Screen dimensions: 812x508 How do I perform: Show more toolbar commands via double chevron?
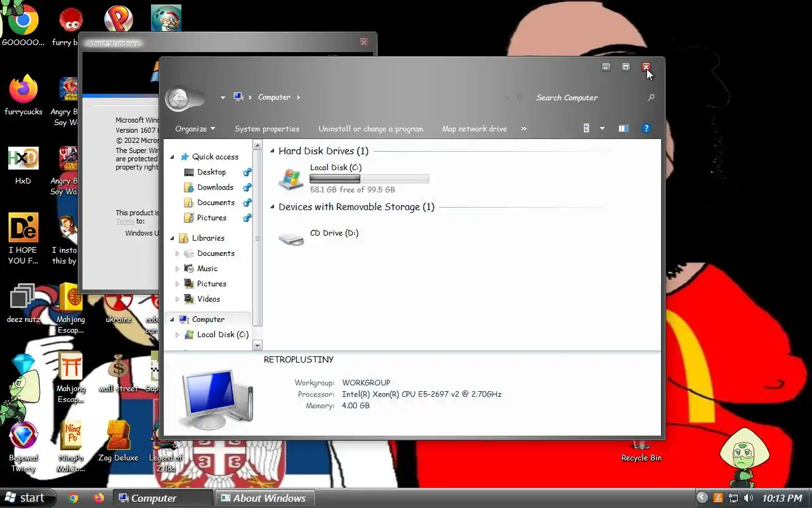[523, 128]
